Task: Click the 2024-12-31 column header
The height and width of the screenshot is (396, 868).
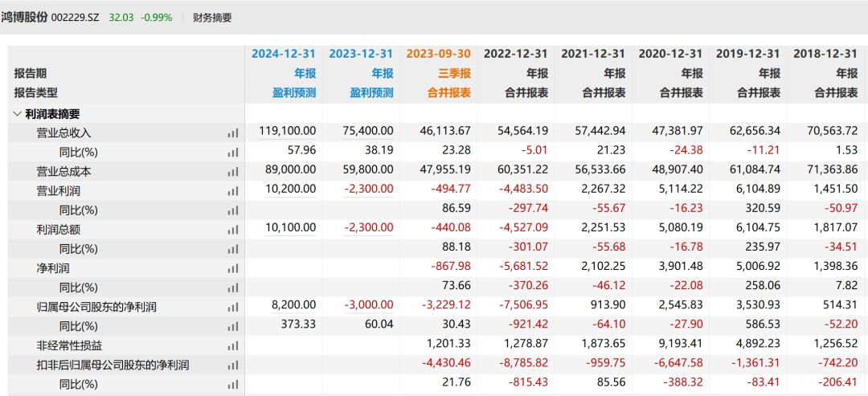Action: pyautogui.click(x=284, y=54)
